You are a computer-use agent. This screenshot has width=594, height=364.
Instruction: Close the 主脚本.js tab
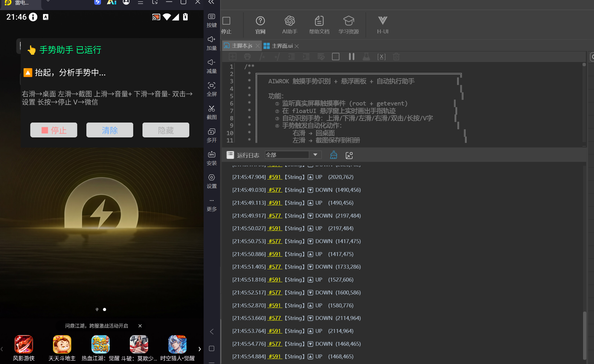(x=257, y=46)
